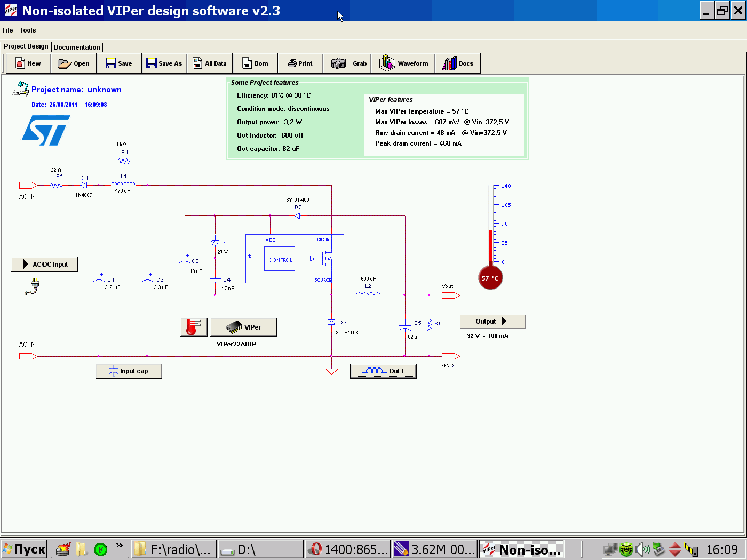Click the D2 BYT01-400 diode symbol
Screen dimensions: 747x560
click(x=297, y=216)
